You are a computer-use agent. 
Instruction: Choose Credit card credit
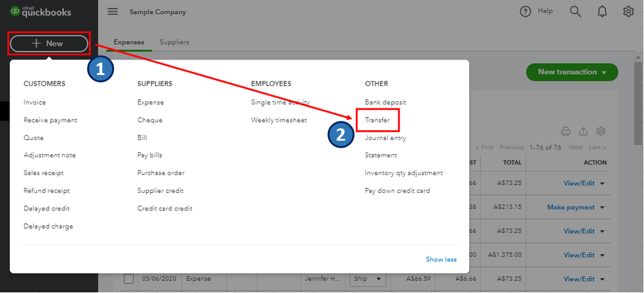tap(164, 208)
